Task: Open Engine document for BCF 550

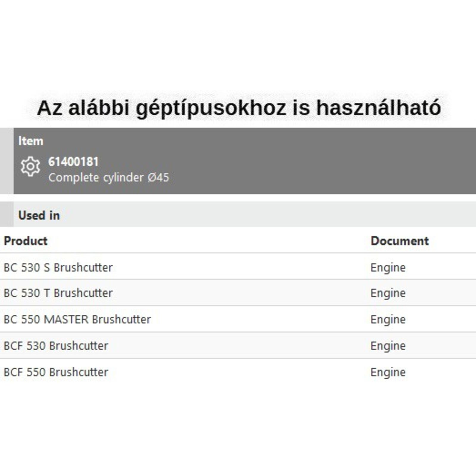Action: point(388,372)
